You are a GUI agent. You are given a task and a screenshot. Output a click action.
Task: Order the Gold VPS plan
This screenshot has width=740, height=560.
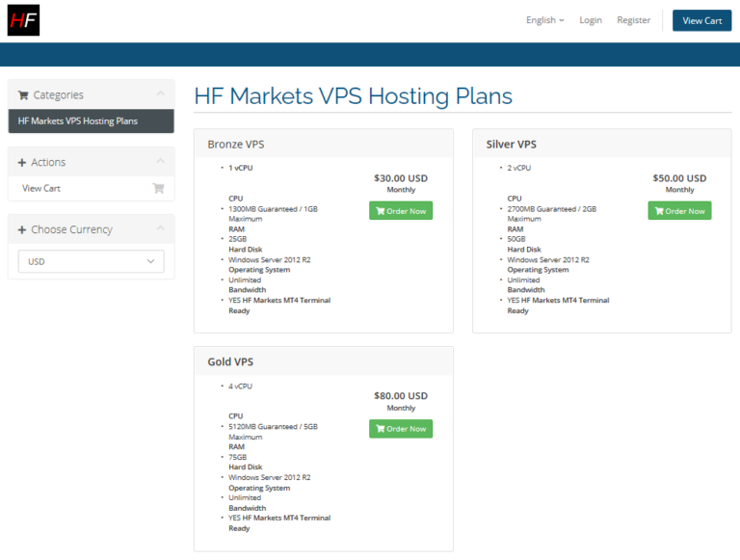tap(401, 429)
